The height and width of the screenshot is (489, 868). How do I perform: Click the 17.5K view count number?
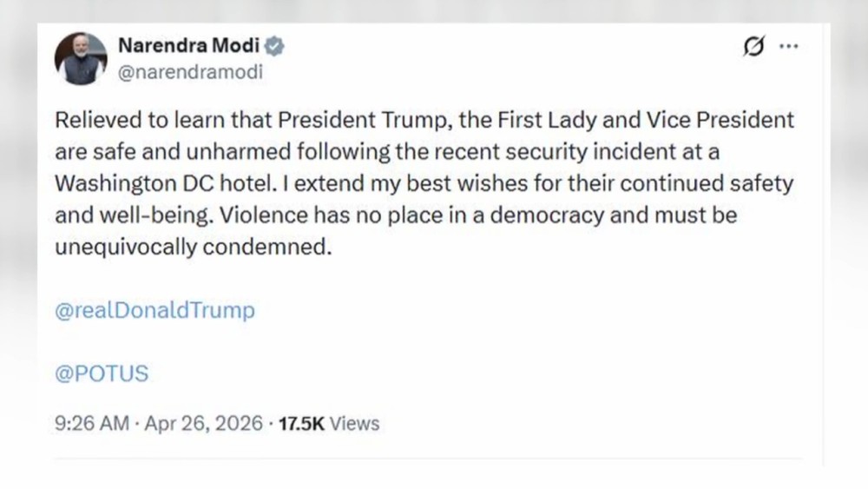[x=301, y=424]
